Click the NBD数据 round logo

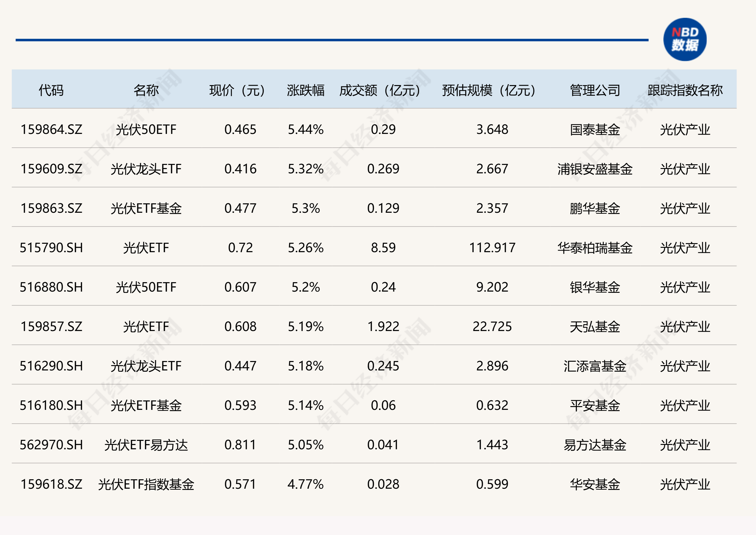[685, 39]
